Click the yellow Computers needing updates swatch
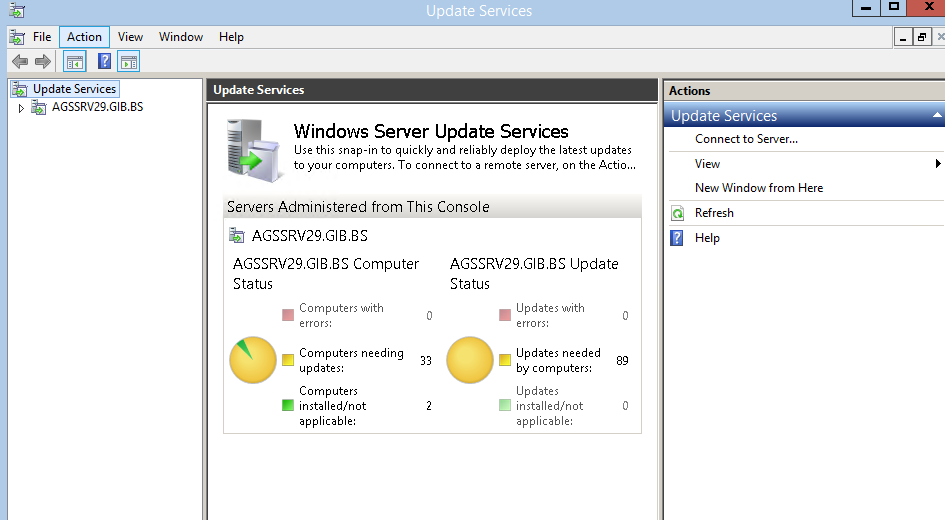 point(288,360)
